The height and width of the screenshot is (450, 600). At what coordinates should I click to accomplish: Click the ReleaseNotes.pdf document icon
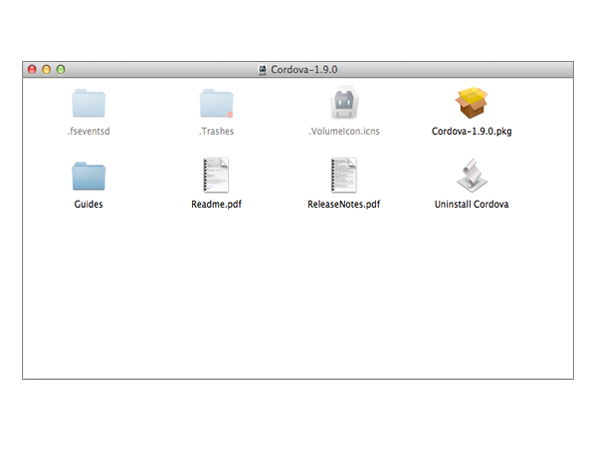pyautogui.click(x=344, y=176)
